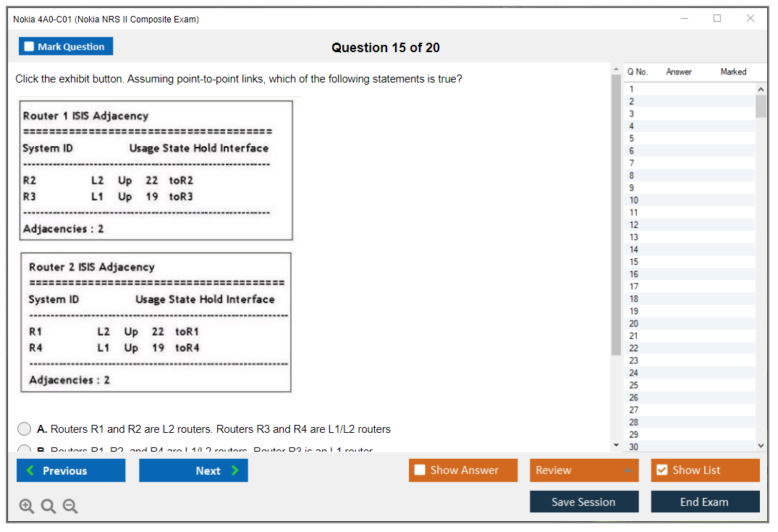Viewport: 778px width, 532px height.
Task: Maximize the exam window
Action: [717, 19]
